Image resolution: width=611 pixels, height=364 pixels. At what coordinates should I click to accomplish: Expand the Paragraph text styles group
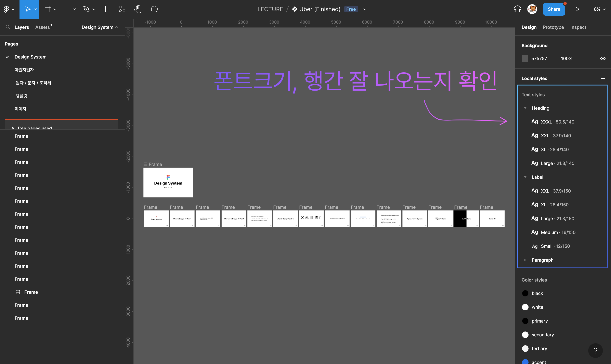point(525,260)
